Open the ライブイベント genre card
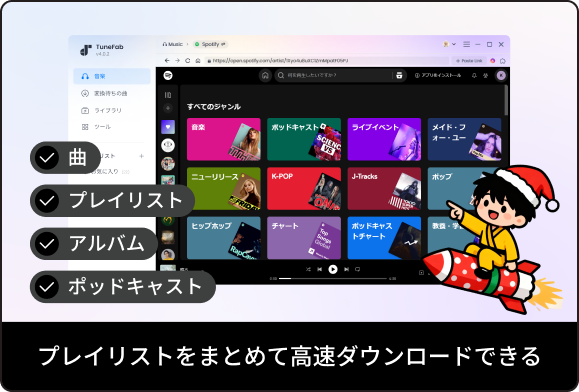 pos(384,140)
